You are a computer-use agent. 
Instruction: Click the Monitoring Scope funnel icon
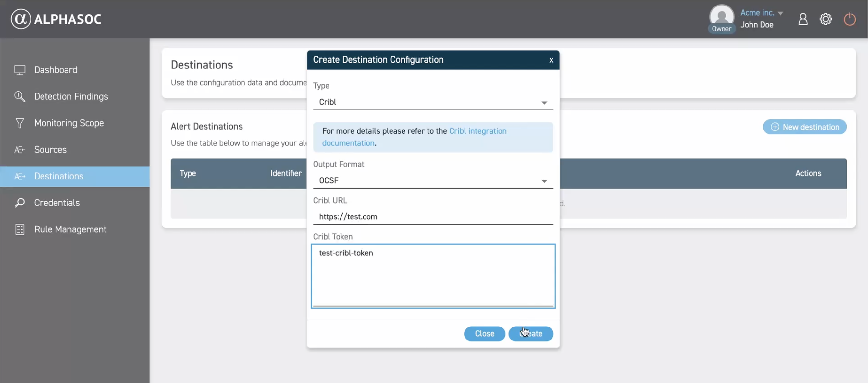(19, 123)
